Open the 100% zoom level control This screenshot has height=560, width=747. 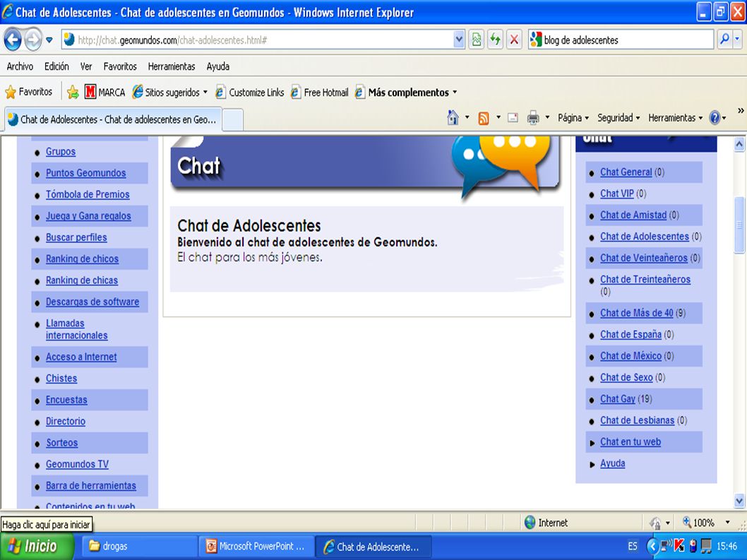(x=707, y=523)
